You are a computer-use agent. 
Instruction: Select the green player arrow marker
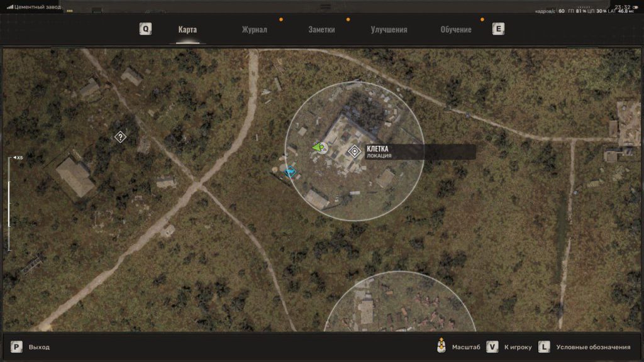coord(318,147)
